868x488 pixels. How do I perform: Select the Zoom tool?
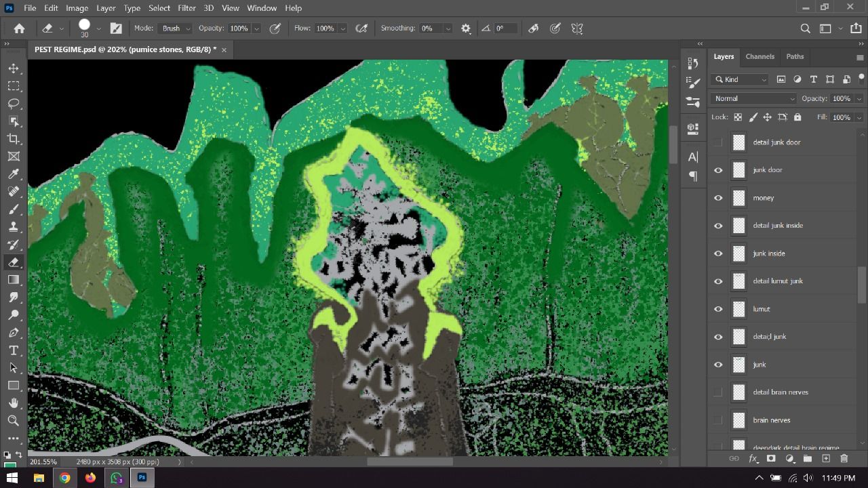click(14, 421)
